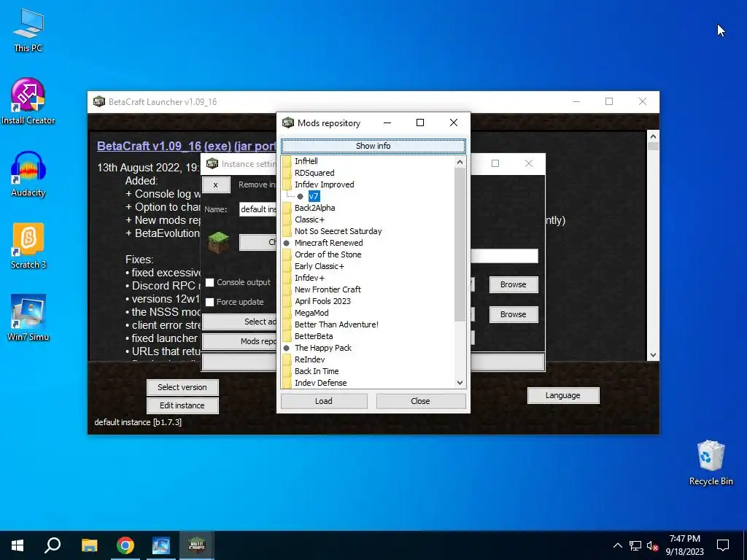This screenshot has width=747, height=560.
Task: Open the Recycle Bin
Action: tap(711, 462)
